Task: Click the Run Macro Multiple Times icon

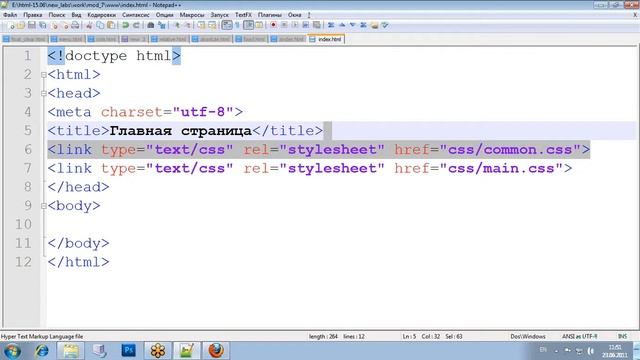Action: point(305,25)
